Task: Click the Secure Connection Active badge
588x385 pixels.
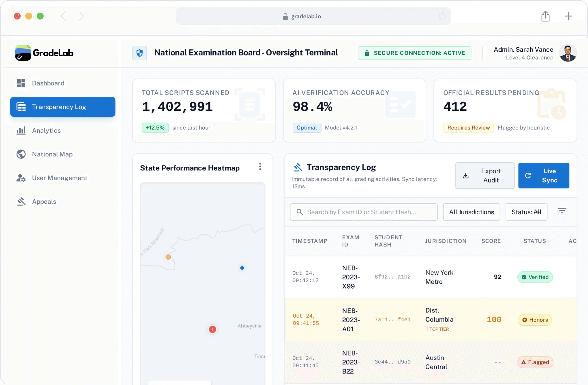Action: click(x=414, y=53)
